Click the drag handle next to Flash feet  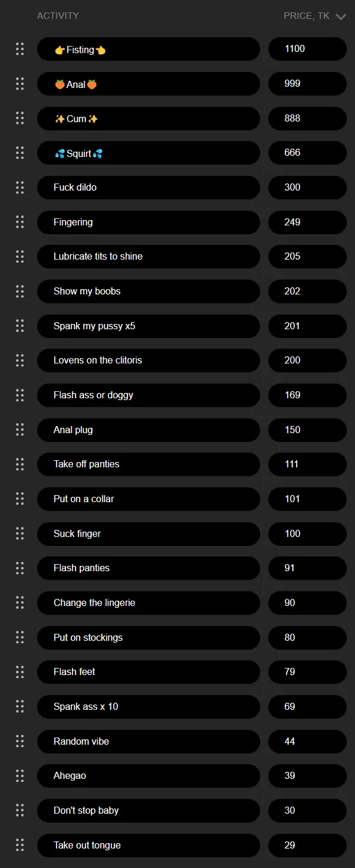click(x=20, y=672)
